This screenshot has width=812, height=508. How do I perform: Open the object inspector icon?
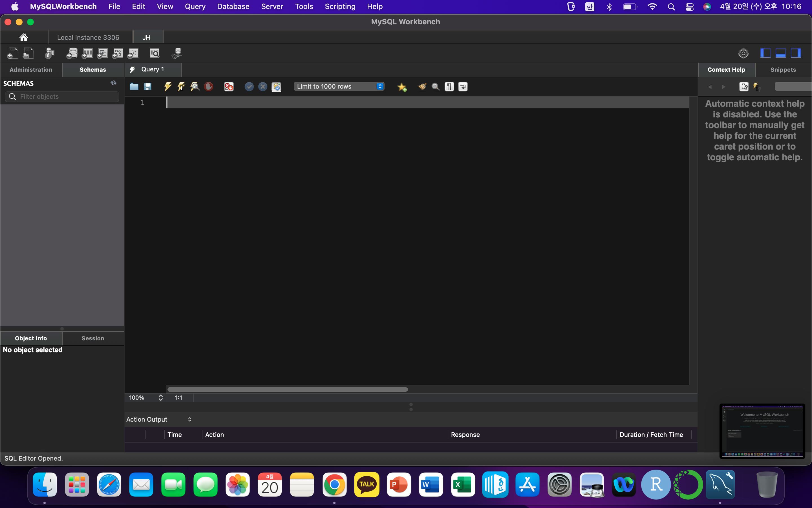pos(50,53)
